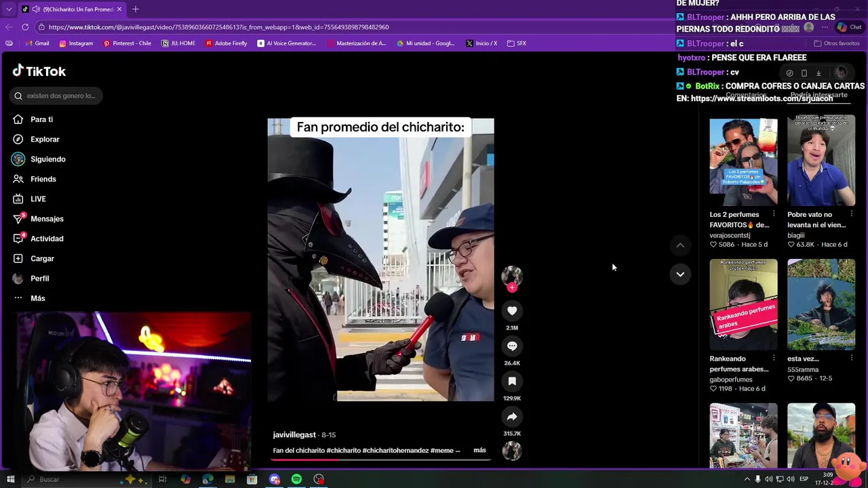Screen dimensions: 868x488
Task: Open a new browser tab
Action: pyautogui.click(x=135, y=9)
